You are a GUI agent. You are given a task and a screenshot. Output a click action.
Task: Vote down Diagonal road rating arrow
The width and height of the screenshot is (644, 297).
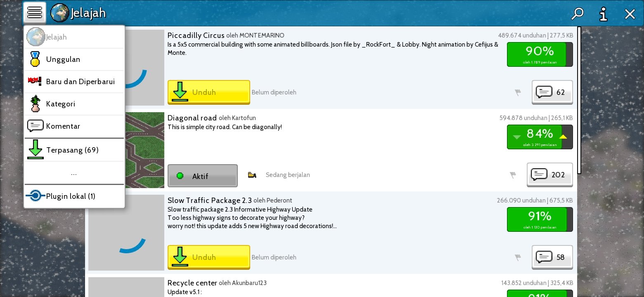tap(516, 137)
